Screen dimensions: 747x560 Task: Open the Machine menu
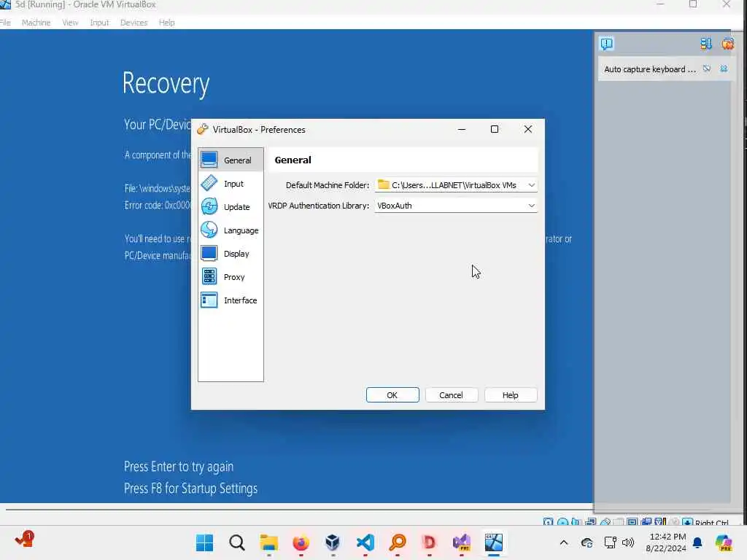[36, 23]
